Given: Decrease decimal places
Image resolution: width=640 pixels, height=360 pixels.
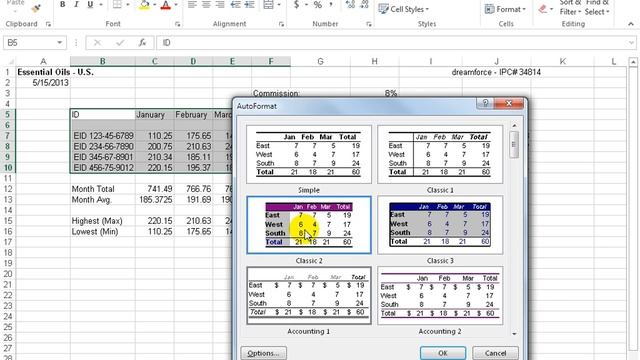Looking at the screenshot, I should pos(364,4).
